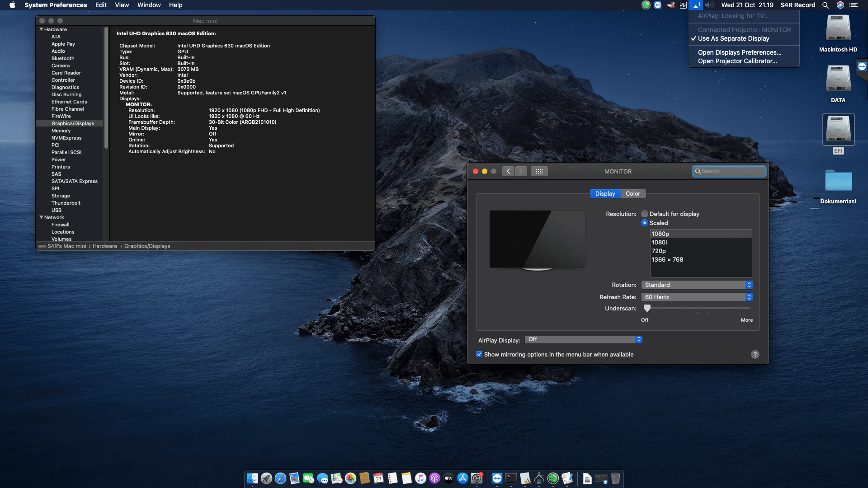Open Spotlight search from the menu bar
This screenshot has width=868, height=488.
click(x=826, y=5)
